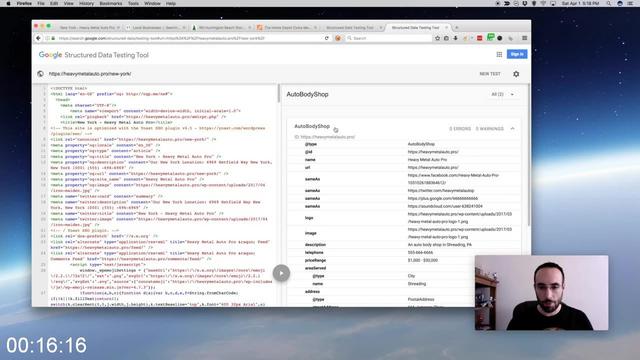
Task: Click the 0 WARNINGS label
Action: [x=489, y=129]
